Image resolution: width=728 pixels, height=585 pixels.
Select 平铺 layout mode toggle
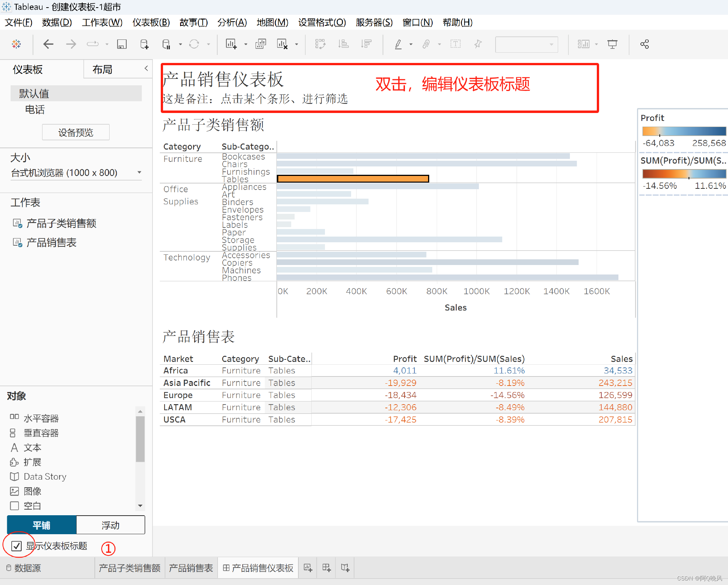pos(42,525)
